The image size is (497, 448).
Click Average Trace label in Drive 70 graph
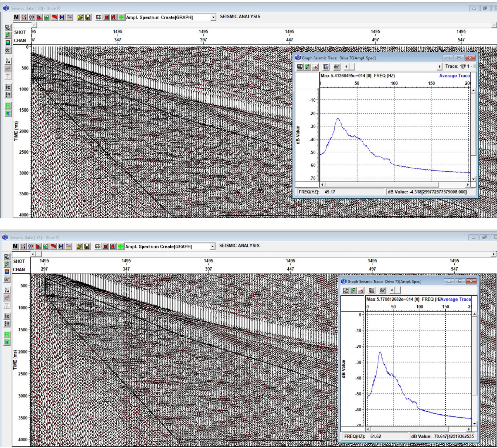[454, 76]
